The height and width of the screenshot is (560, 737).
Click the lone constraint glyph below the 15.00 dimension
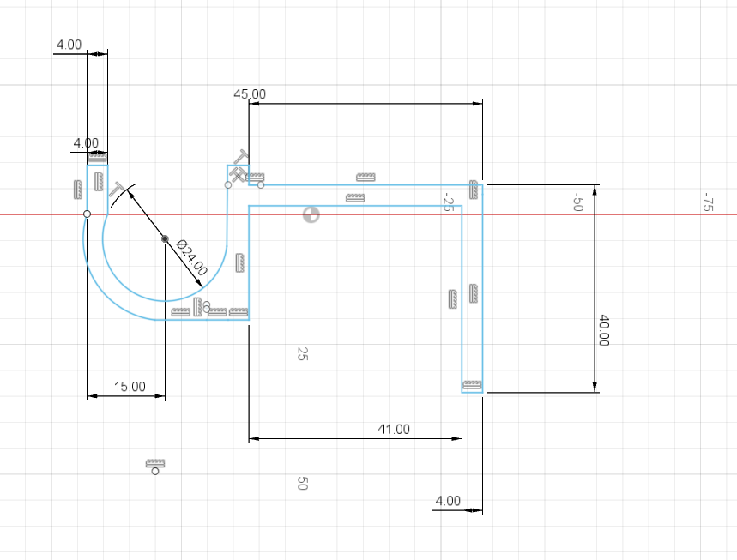pyautogui.click(x=155, y=464)
